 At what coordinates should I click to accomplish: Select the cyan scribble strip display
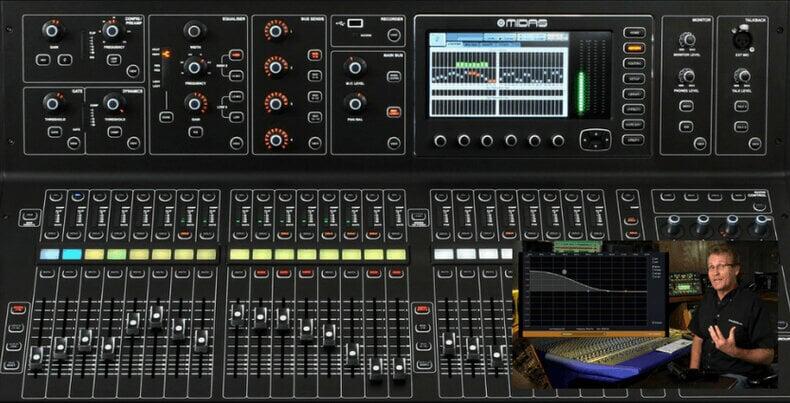pyautogui.click(x=71, y=254)
